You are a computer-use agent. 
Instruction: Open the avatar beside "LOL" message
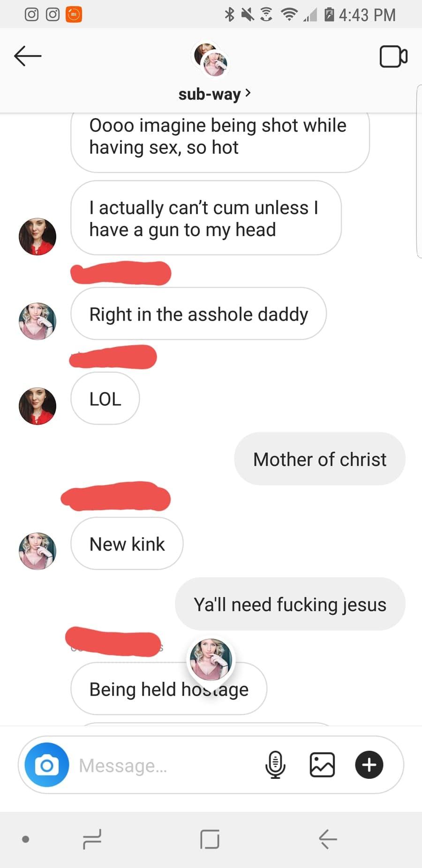click(38, 406)
